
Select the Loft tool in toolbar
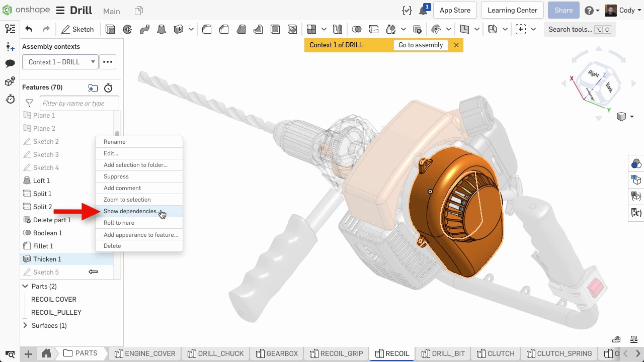tap(162, 29)
